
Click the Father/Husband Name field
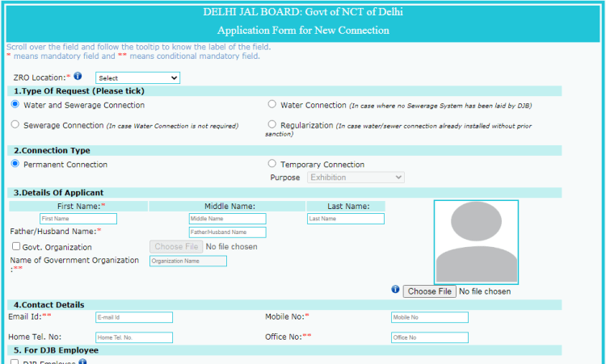(x=228, y=232)
